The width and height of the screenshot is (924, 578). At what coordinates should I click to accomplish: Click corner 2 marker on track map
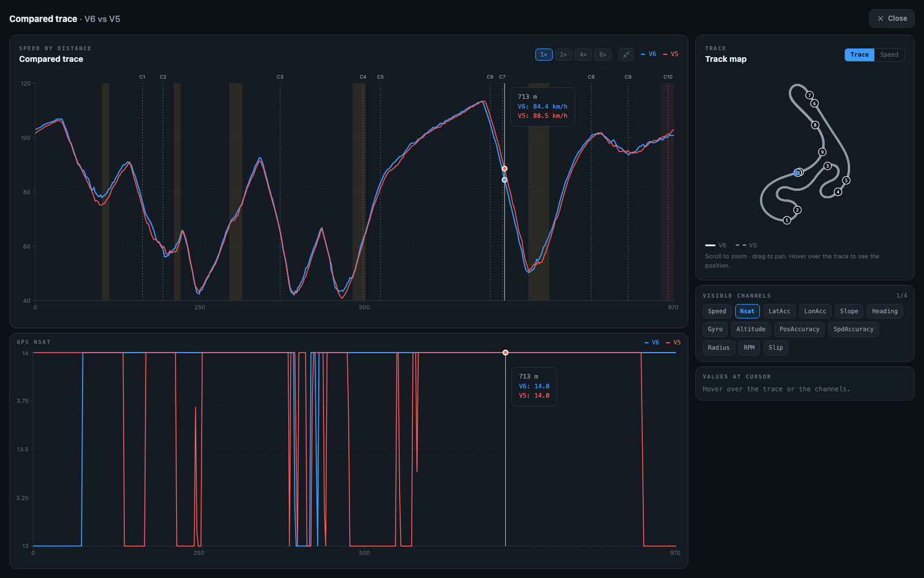click(798, 210)
